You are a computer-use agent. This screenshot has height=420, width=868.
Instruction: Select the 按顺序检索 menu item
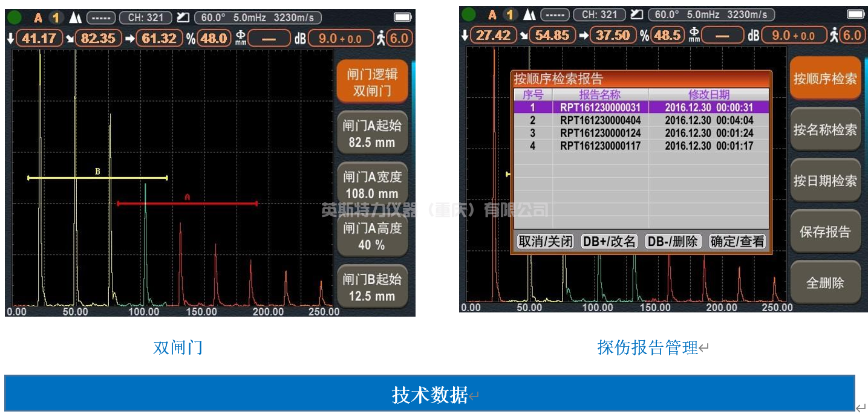tap(825, 79)
